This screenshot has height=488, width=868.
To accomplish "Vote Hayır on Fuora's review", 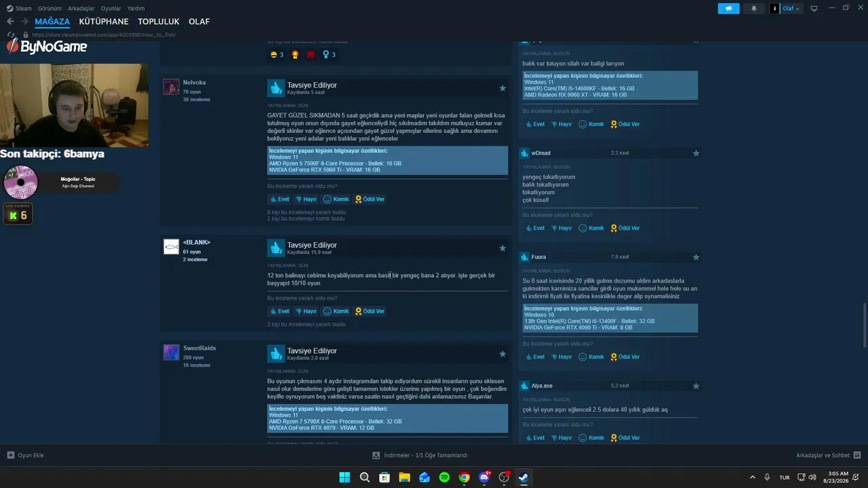I will point(561,357).
